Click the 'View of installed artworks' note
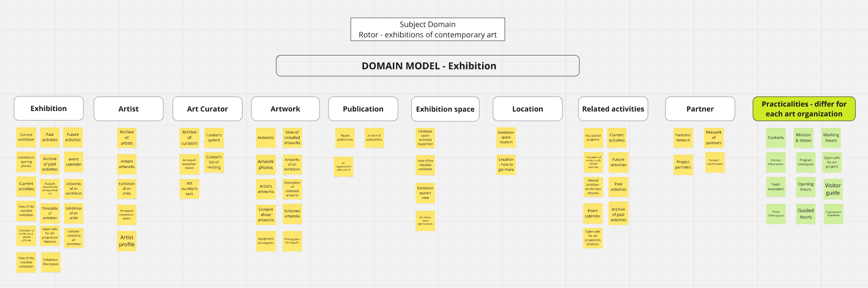Image resolution: width=868 pixels, height=288 pixels. pos(292,138)
